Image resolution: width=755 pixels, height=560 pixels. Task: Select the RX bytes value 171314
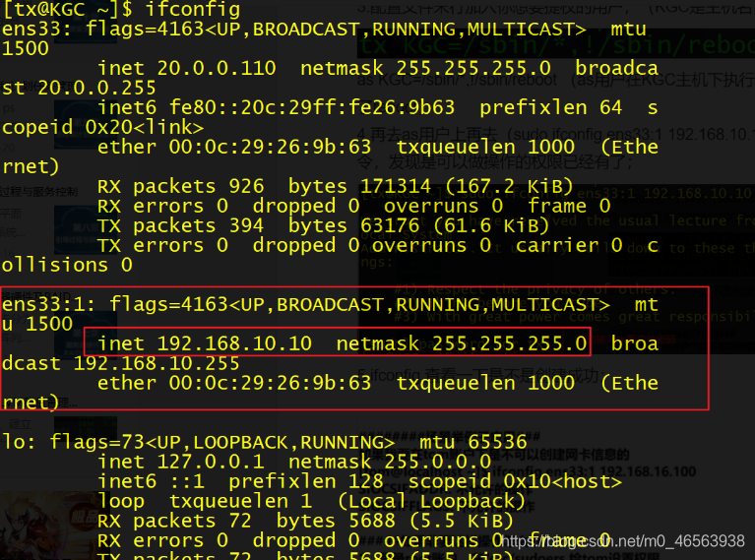[x=396, y=186]
